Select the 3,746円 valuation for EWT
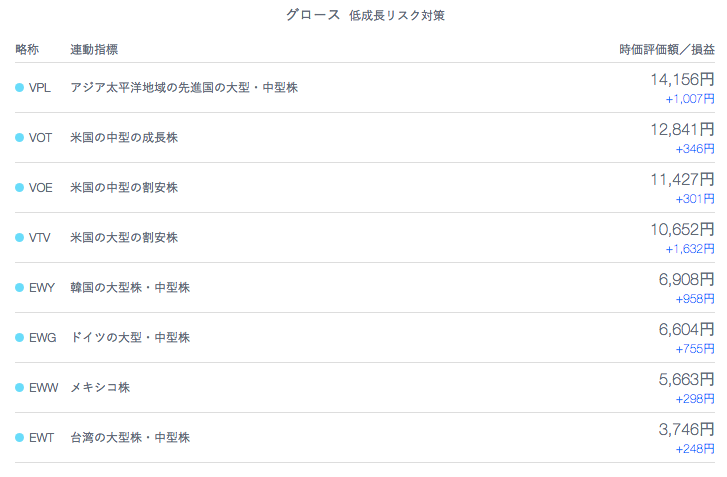 [686, 430]
